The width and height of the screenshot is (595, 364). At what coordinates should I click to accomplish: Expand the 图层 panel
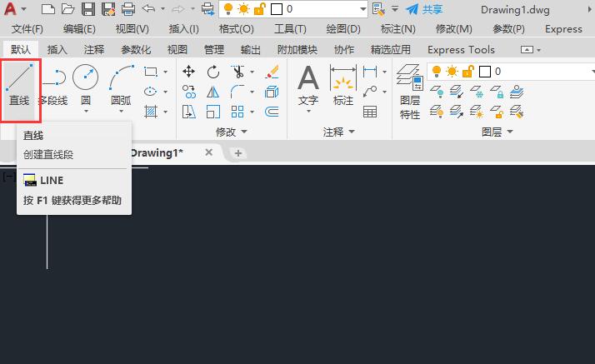[x=497, y=132]
